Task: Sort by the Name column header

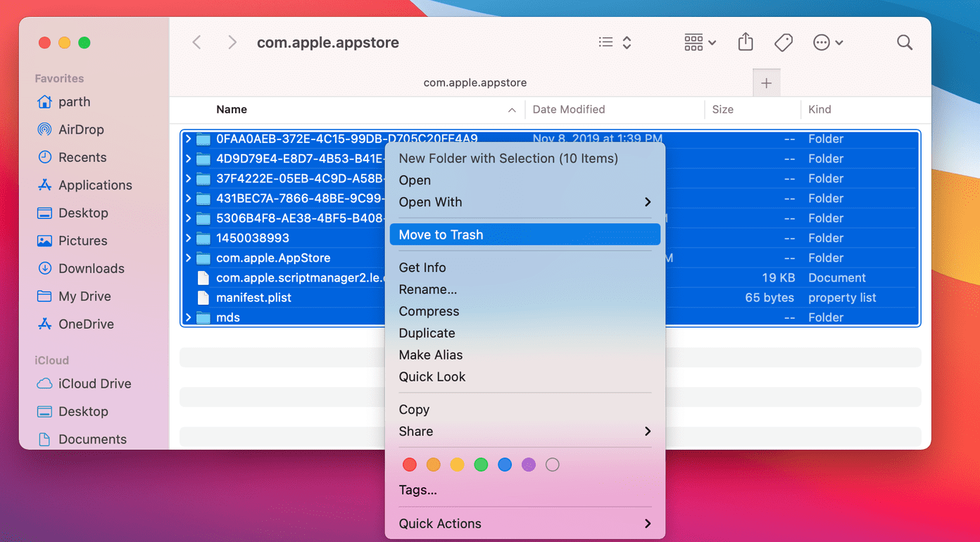Action: tap(232, 109)
